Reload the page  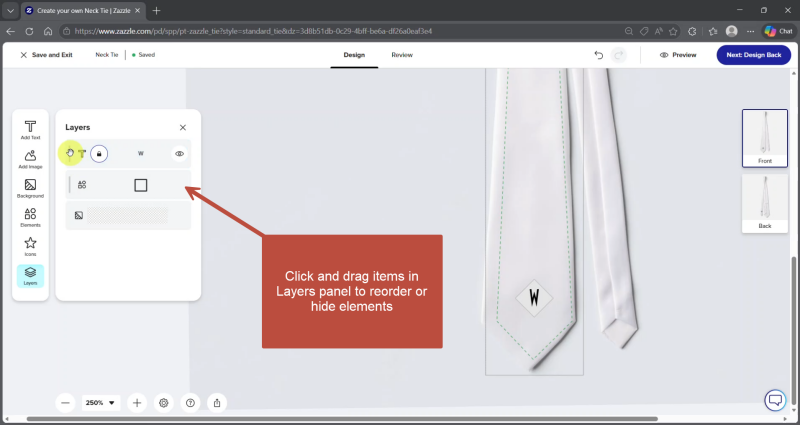tap(29, 31)
